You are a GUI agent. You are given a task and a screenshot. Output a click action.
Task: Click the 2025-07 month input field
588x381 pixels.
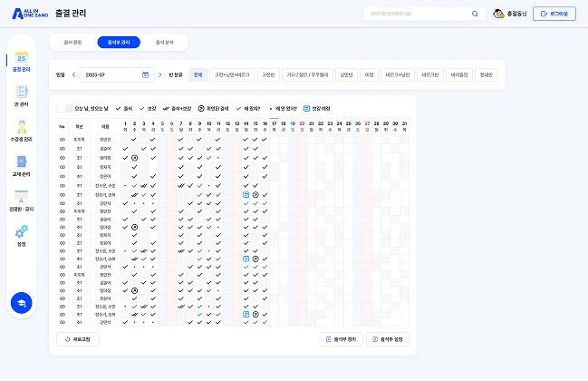click(117, 75)
